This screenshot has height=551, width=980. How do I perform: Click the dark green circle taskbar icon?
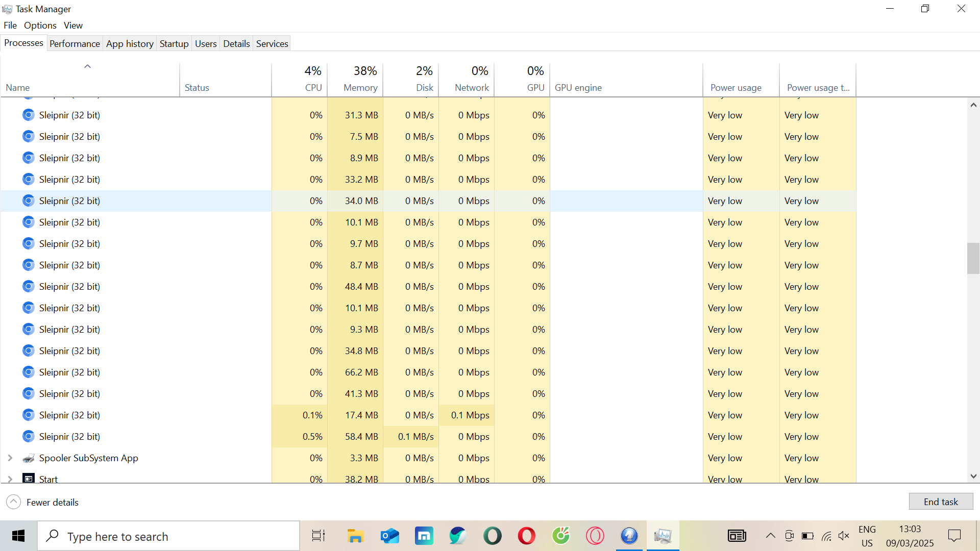[493, 536]
